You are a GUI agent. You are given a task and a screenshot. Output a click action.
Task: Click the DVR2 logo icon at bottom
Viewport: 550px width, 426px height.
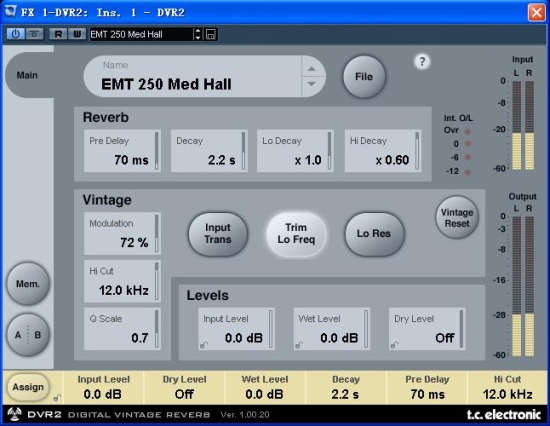tap(15, 414)
